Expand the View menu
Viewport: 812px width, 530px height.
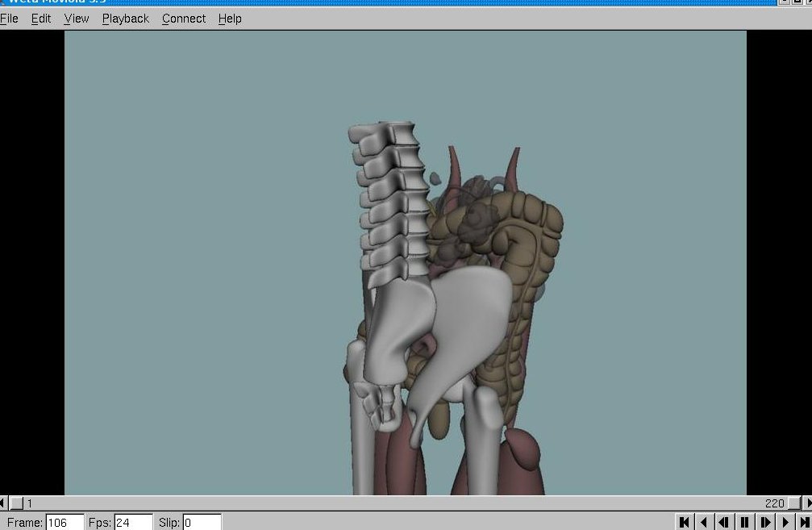coord(77,19)
